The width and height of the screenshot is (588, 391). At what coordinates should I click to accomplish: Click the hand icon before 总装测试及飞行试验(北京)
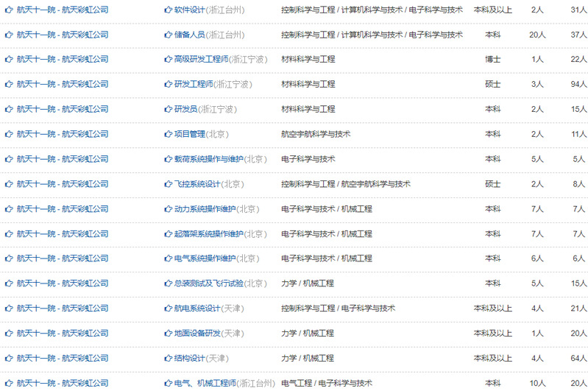tap(168, 283)
